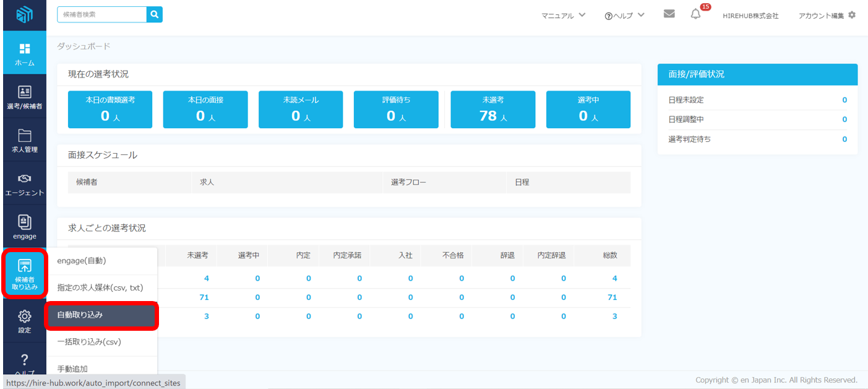Image resolution: width=868 pixels, height=389 pixels.
Task: Open 設定 gear in the sidebar
Action: [x=24, y=321]
